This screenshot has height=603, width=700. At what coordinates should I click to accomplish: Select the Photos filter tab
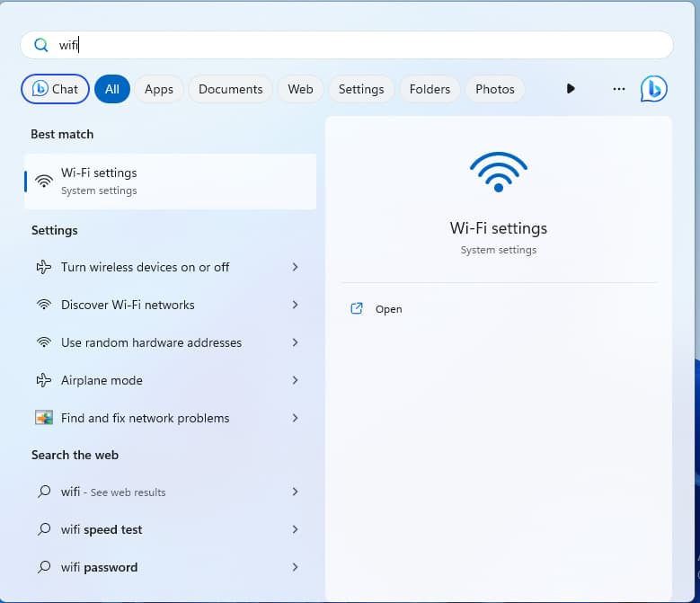pyautogui.click(x=495, y=89)
